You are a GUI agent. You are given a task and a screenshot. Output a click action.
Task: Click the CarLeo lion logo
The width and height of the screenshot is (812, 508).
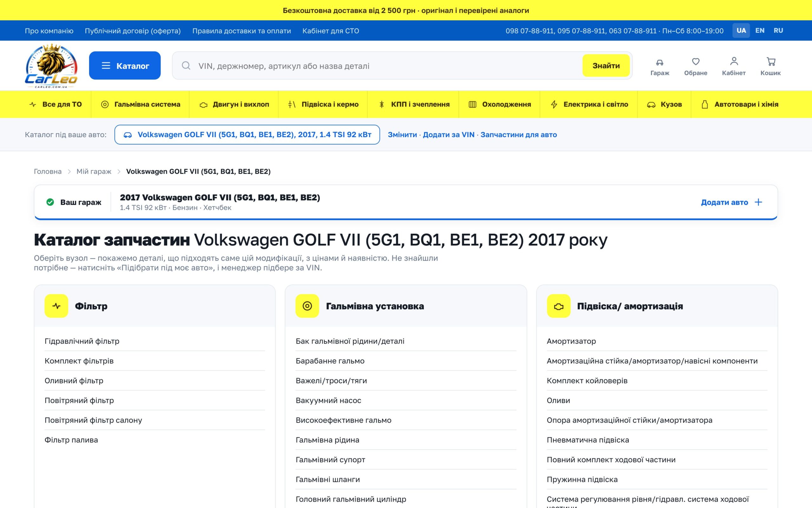[51, 65]
